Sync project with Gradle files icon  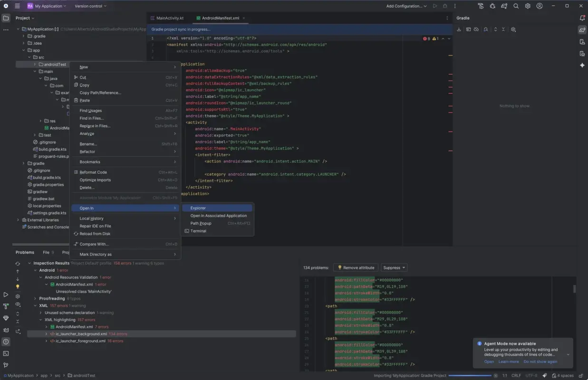[x=504, y=6]
